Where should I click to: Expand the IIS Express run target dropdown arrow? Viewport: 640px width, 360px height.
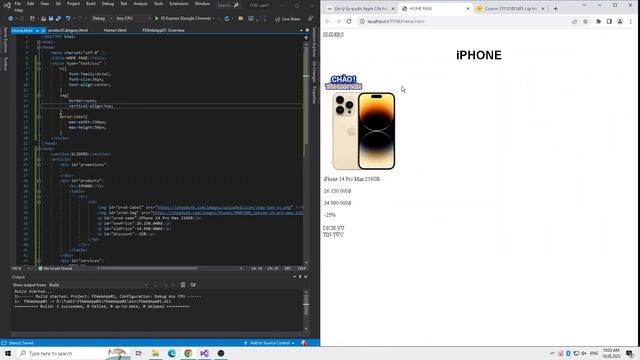214,18
